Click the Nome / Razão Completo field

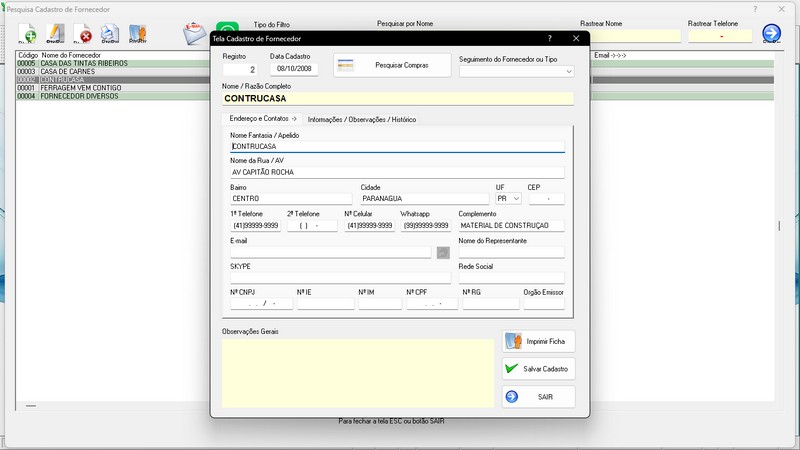click(x=398, y=98)
